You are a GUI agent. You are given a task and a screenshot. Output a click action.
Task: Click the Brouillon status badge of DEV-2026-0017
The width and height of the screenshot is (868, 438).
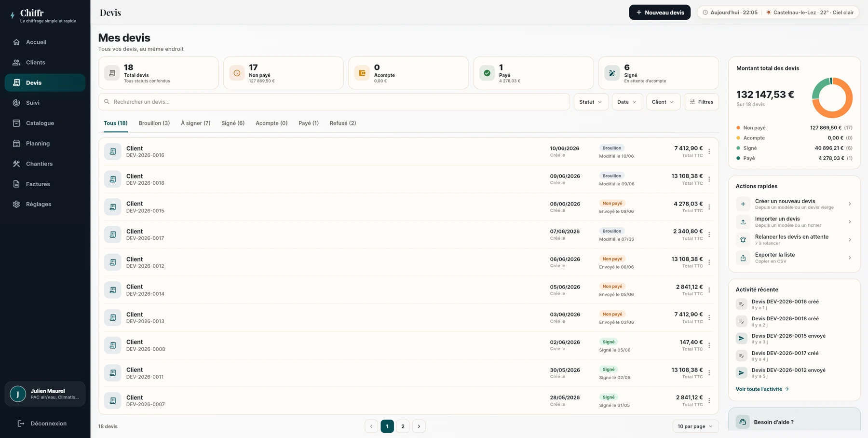(x=612, y=231)
